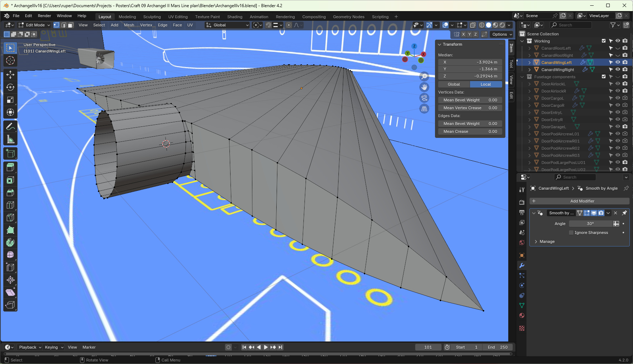Click the pan view hand icon
The image size is (633, 364).
click(424, 87)
